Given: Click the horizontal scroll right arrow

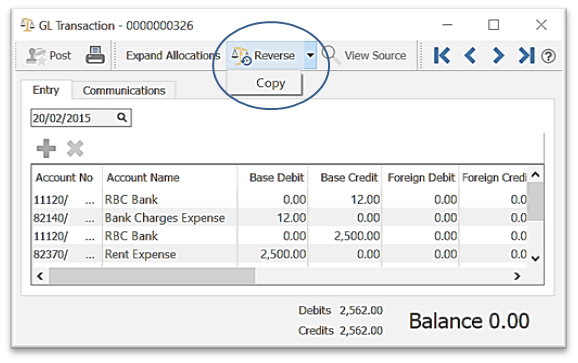Looking at the screenshot, I should tap(517, 276).
